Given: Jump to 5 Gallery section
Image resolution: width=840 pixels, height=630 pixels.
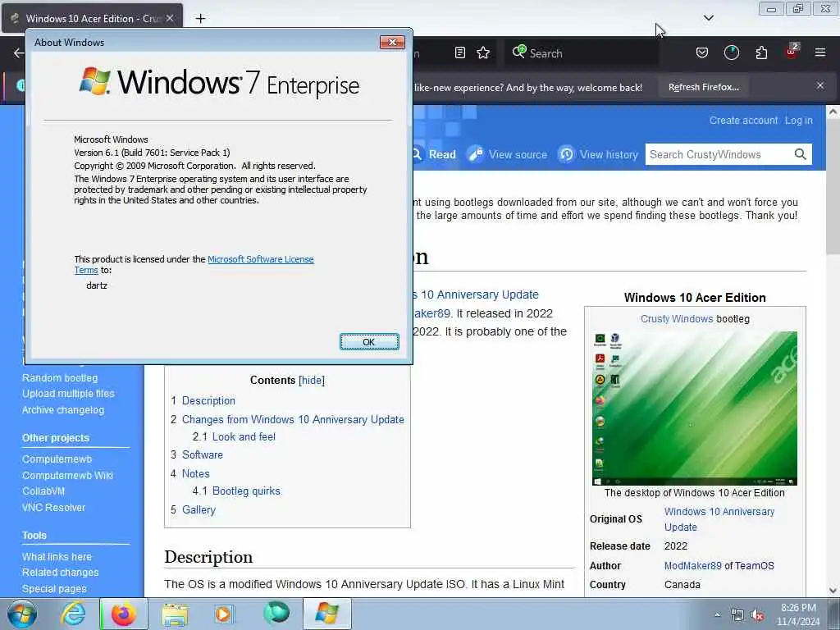Looking at the screenshot, I should coord(199,509).
